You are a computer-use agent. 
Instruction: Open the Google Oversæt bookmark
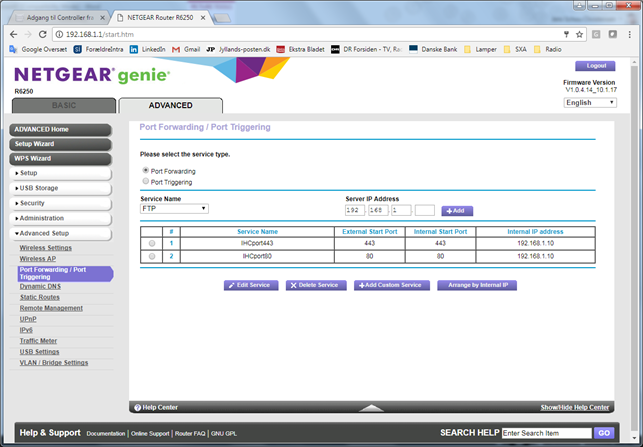41,48
